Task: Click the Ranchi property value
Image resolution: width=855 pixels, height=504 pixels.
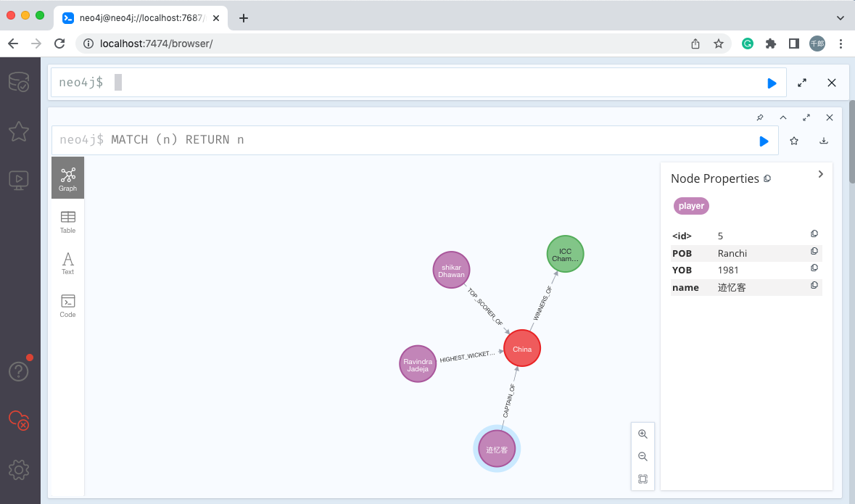Action: (732, 253)
